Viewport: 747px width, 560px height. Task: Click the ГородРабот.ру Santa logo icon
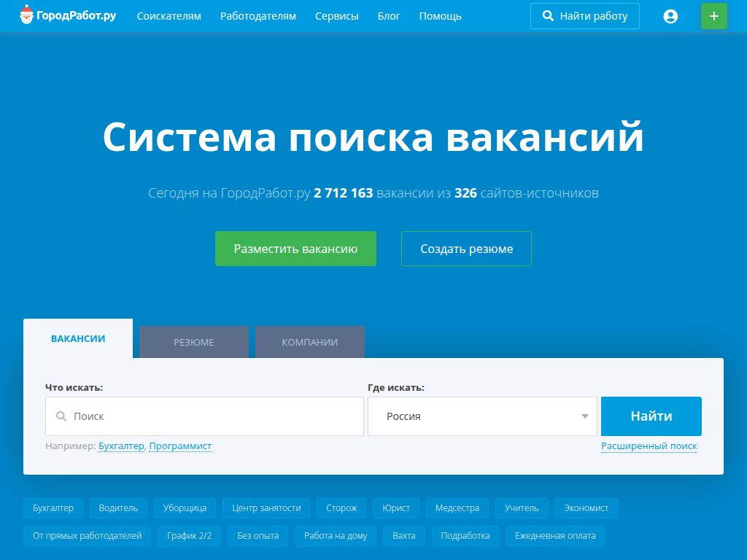[x=28, y=15]
